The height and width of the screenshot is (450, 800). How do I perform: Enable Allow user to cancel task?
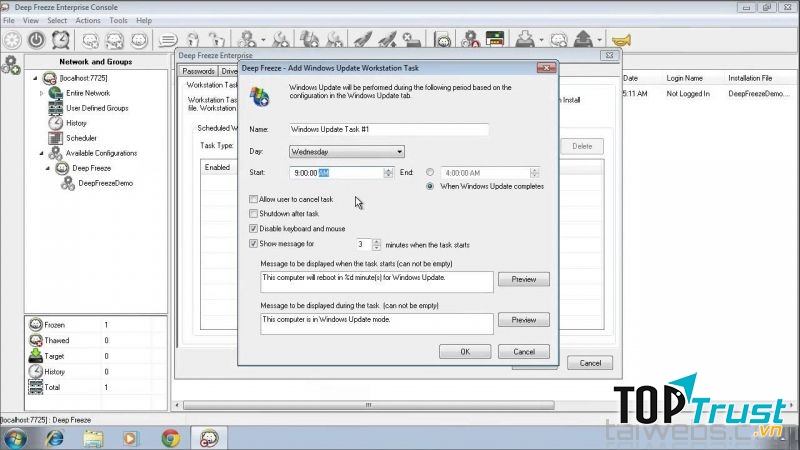point(253,199)
